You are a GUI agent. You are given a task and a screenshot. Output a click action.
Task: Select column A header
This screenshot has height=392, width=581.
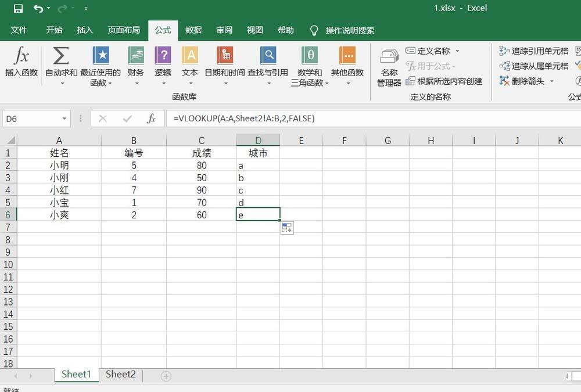pos(59,141)
